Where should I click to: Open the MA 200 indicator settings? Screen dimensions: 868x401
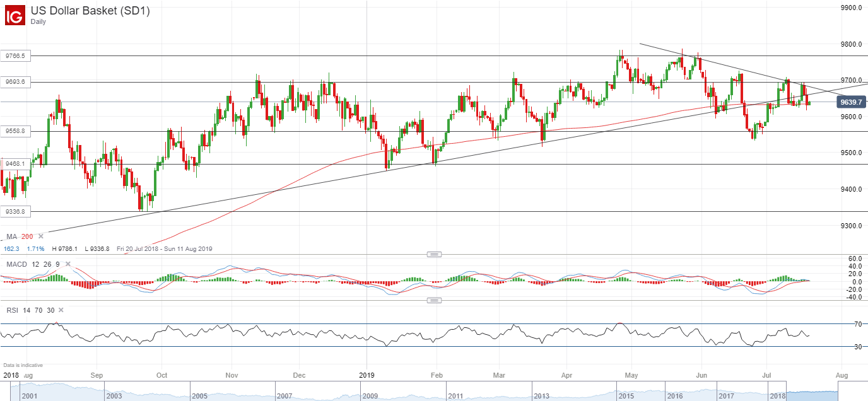point(19,236)
